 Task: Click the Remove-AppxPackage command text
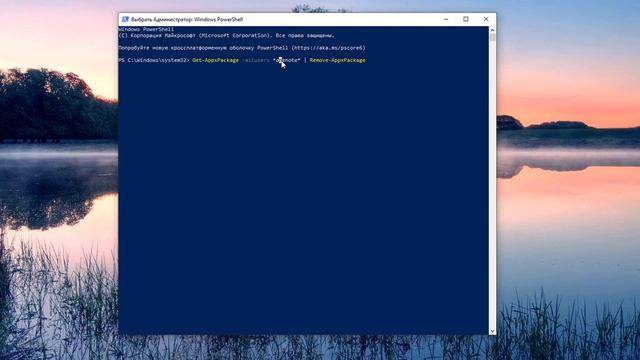(338, 60)
